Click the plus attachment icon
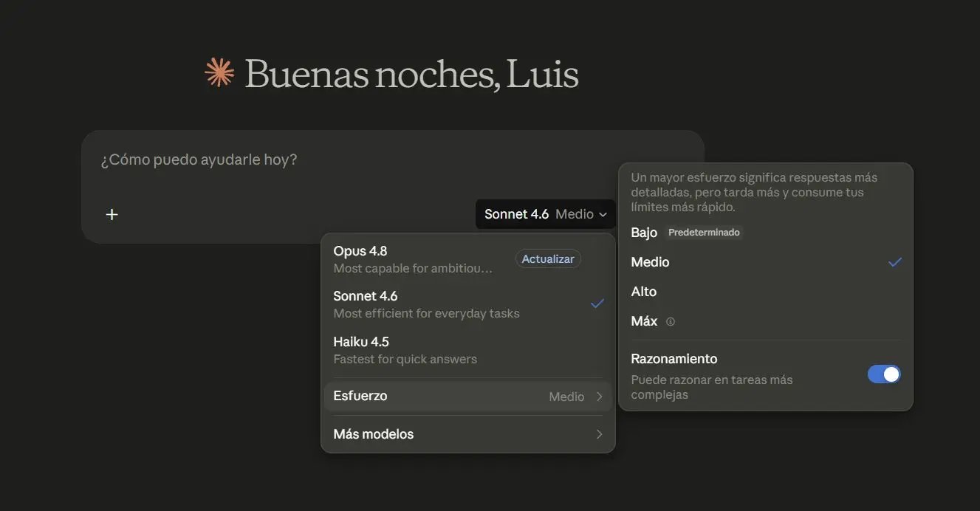This screenshot has height=511, width=980. pyautogui.click(x=112, y=214)
